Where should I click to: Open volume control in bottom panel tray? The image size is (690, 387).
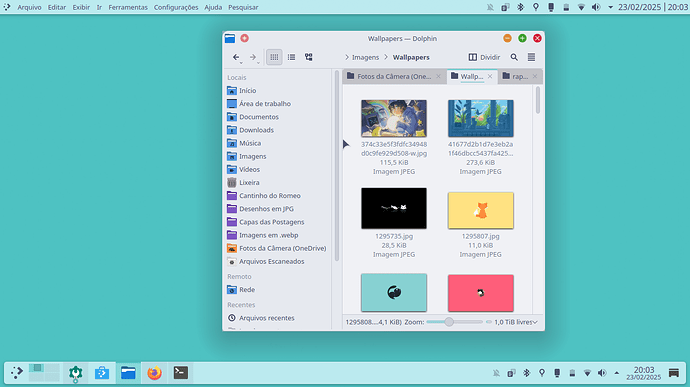(602, 373)
